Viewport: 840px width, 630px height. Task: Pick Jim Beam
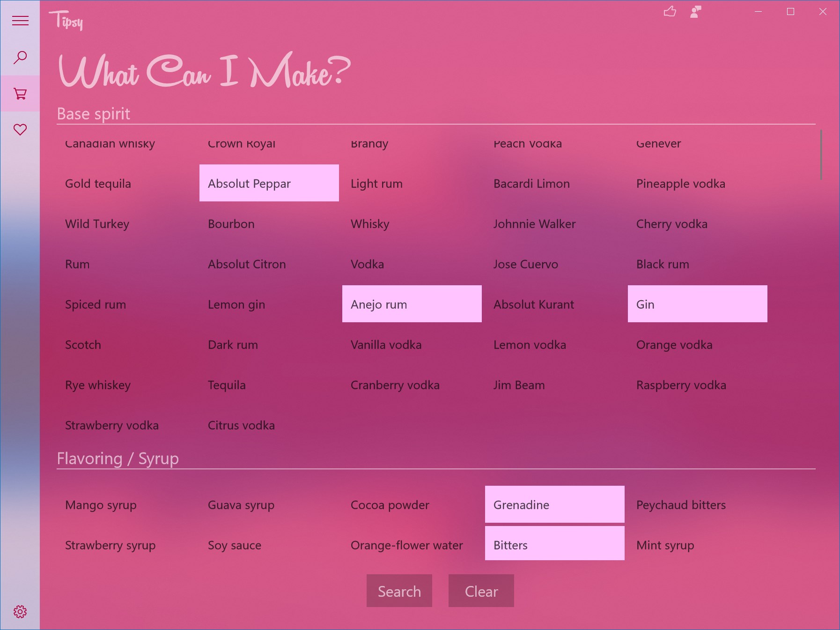click(x=555, y=385)
